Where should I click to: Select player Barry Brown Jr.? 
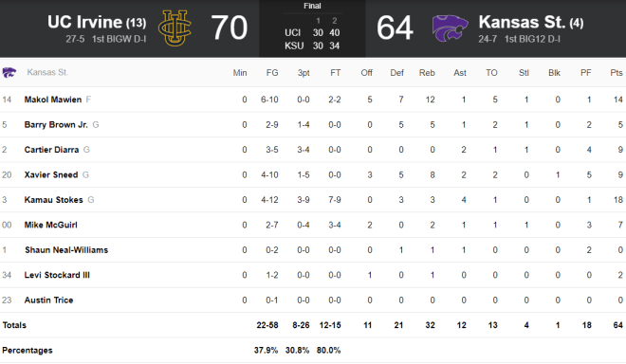click(56, 125)
